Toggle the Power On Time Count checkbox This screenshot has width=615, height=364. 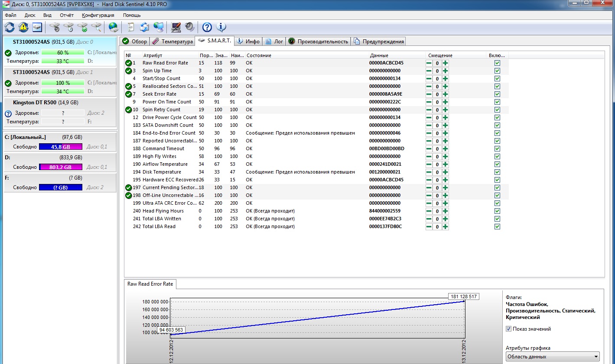pos(497,102)
